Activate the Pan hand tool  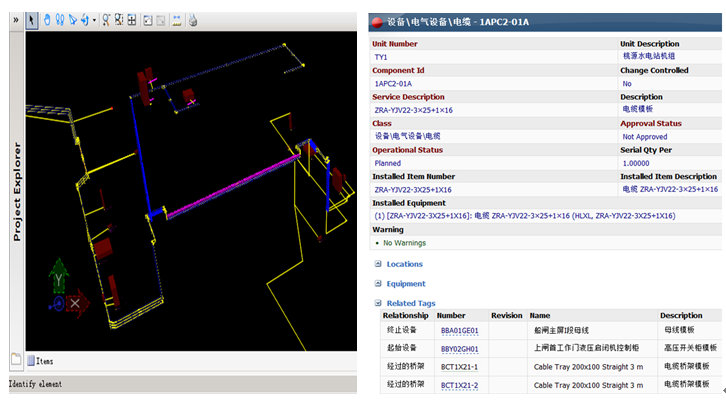coord(47,19)
